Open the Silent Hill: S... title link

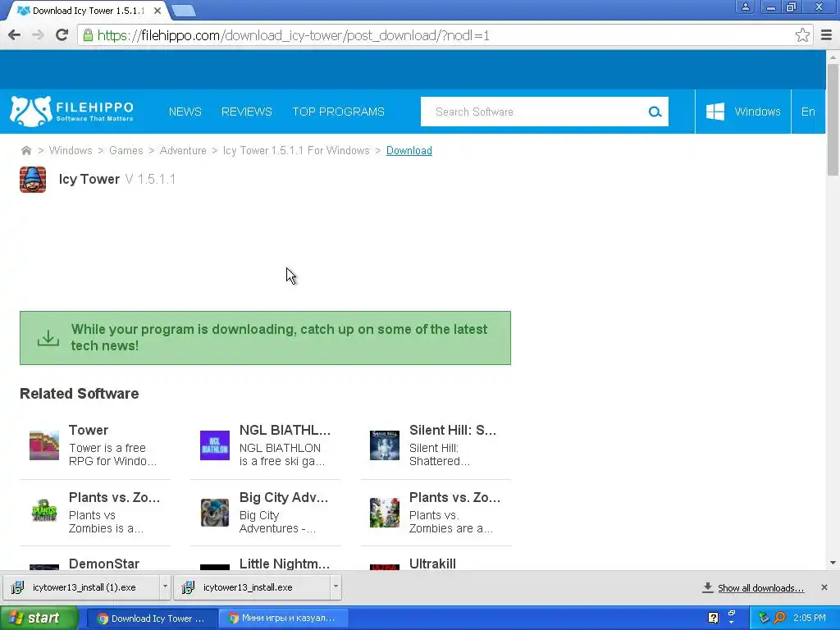coord(453,430)
